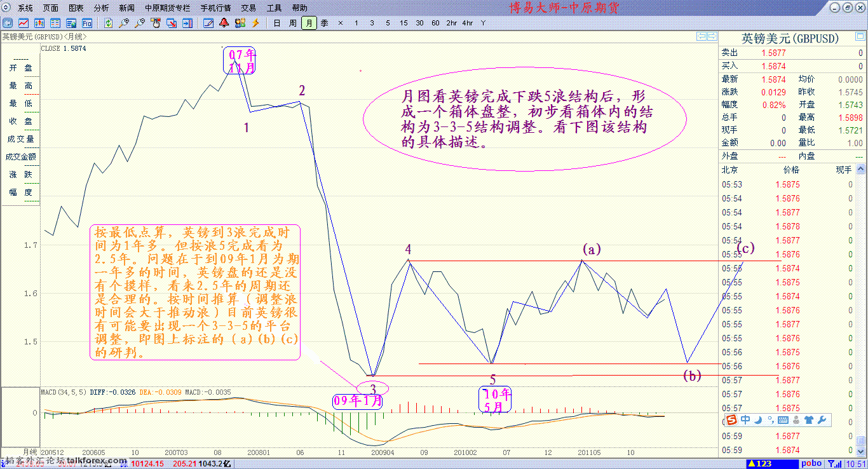Image resolution: width=868 pixels, height=469 pixels.
Task: Open the candlestick chart toolbar icon
Action: click(39, 23)
